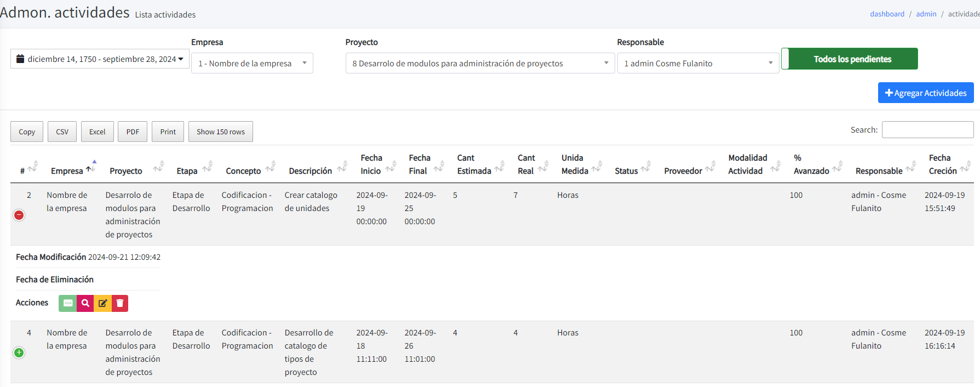This screenshot has height=387, width=980.
Task: Click sort arrows on Status column
Action: 646,167
